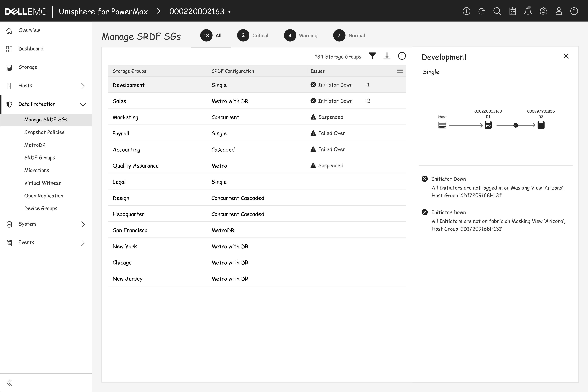The image size is (588, 392).
Task: Open the search magnifier icon
Action: 497,11
